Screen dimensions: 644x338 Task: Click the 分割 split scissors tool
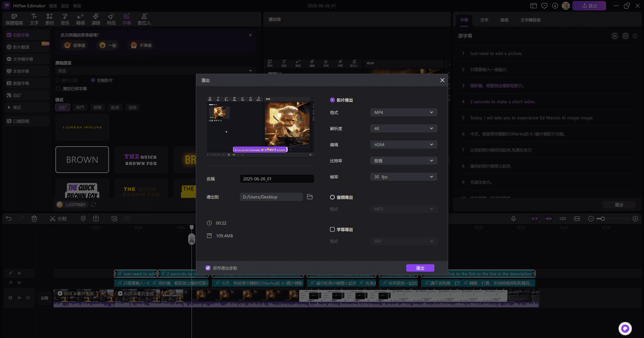[58, 219]
